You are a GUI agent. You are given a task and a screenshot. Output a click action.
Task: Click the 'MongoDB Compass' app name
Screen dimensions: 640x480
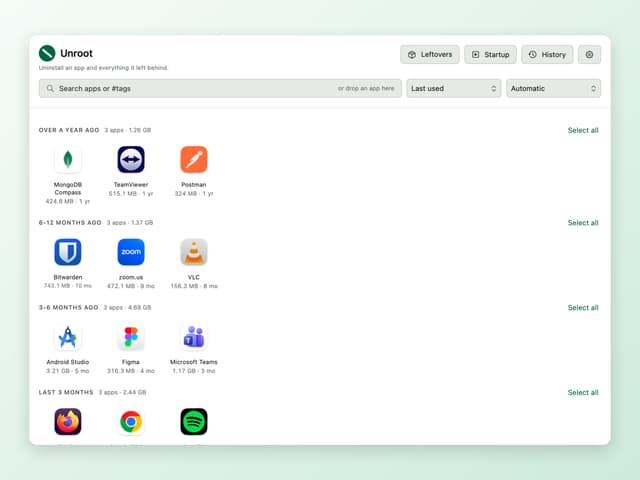(68, 189)
